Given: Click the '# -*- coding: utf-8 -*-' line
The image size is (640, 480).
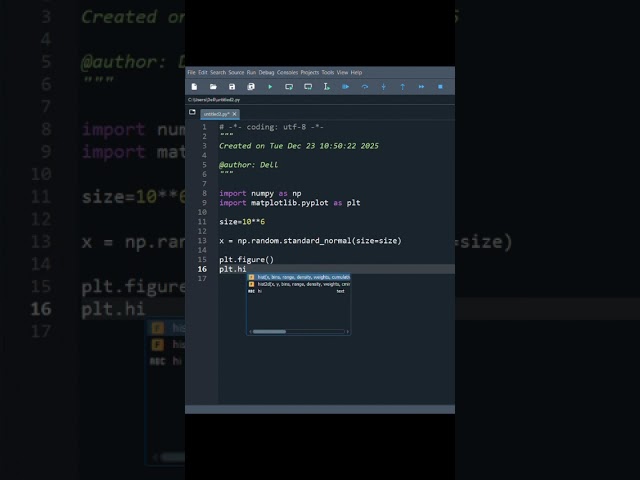Looking at the screenshot, I should point(271,127).
